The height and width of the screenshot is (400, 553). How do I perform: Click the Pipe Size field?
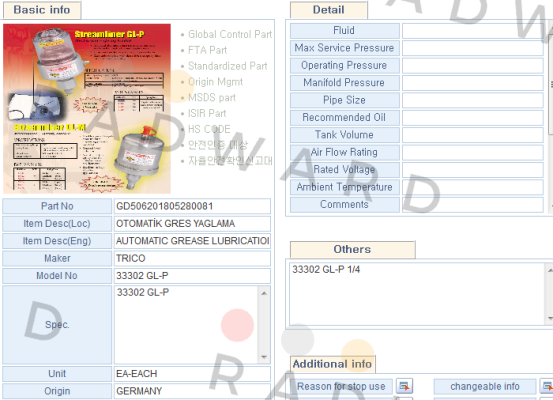coord(473,100)
